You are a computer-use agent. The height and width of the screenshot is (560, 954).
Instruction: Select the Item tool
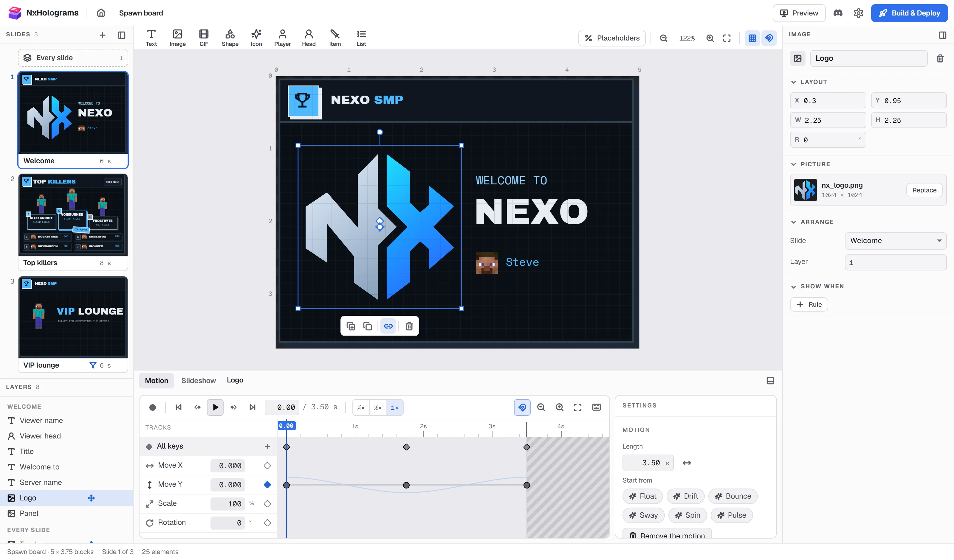pyautogui.click(x=335, y=38)
